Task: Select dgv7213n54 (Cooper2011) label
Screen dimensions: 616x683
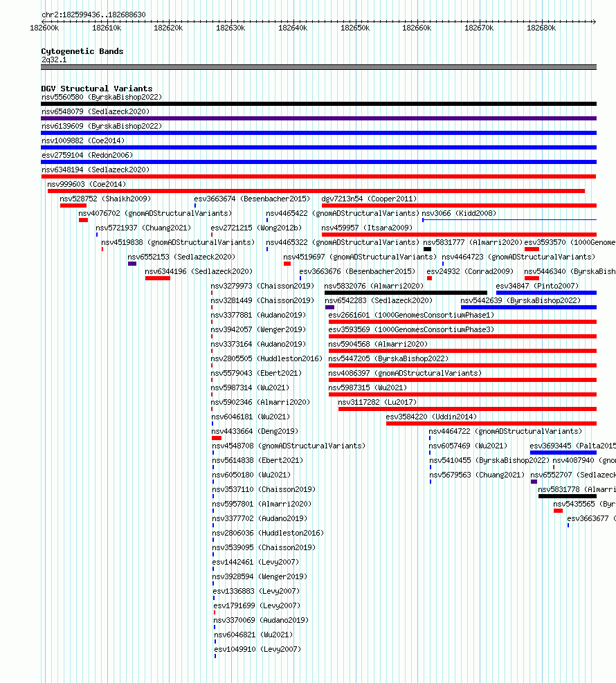Action: (369, 199)
